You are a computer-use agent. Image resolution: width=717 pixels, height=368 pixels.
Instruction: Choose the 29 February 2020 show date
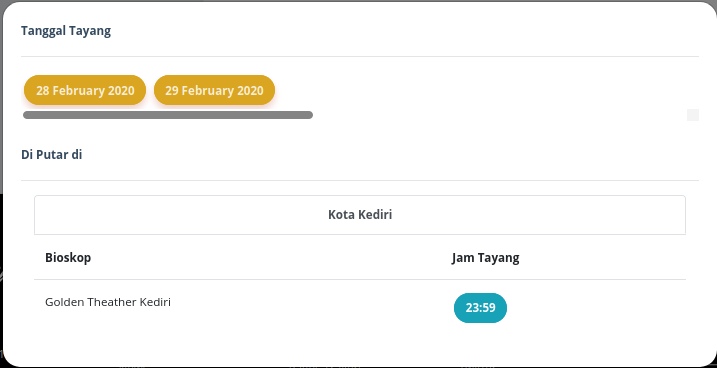click(214, 90)
